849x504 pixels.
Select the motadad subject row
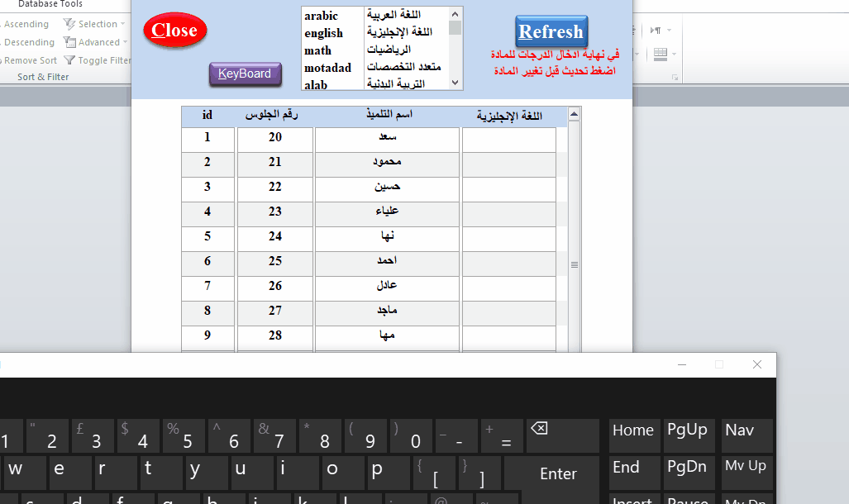pos(376,67)
